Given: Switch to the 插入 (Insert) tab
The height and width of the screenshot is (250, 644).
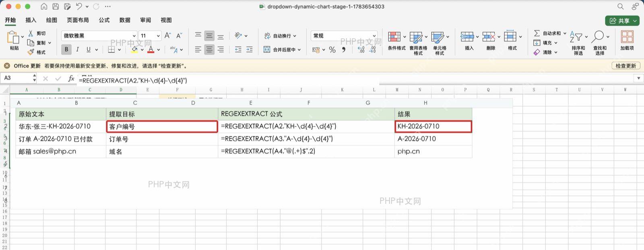Looking at the screenshot, I should 31,20.
